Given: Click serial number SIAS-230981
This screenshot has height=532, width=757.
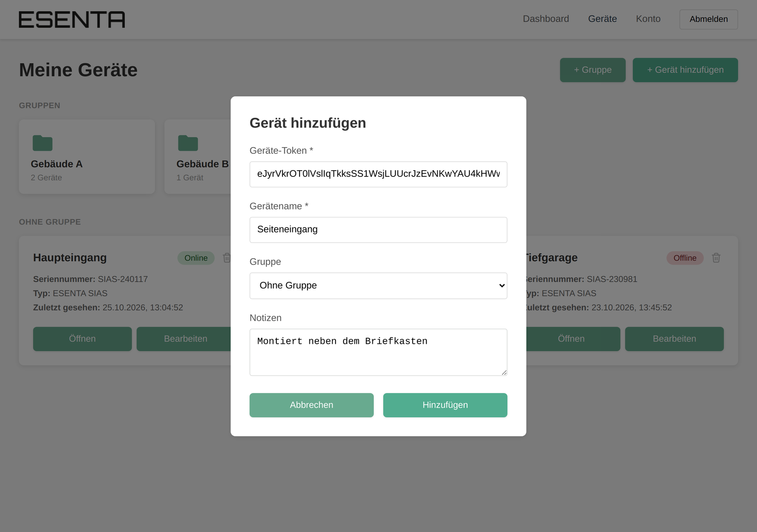Looking at the screenshot, I should [612, 279].
